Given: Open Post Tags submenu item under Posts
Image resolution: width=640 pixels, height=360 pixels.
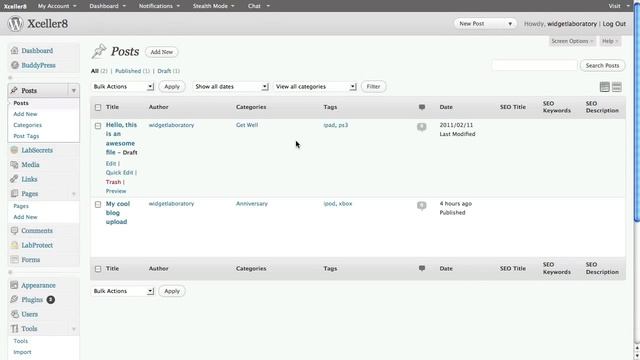Looking at the screenshot, I should (26, 136).
